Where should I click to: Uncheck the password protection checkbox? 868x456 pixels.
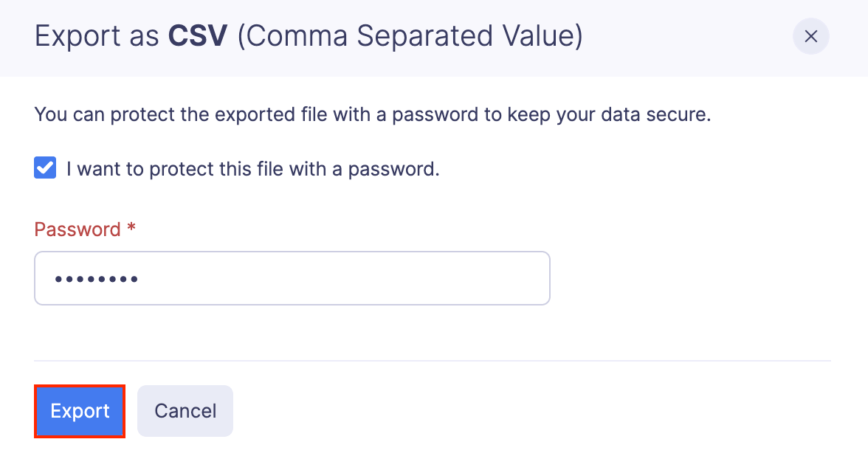(x=45, y=169)
